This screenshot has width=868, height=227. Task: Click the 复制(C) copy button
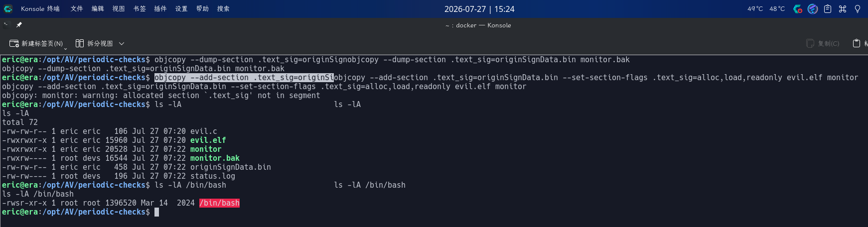823,43
